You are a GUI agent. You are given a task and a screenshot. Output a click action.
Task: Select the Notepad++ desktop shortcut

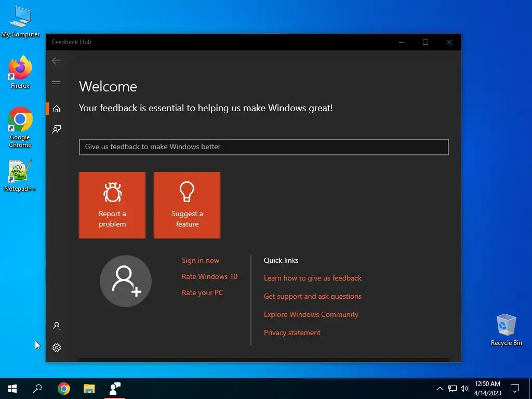coord(20,176)
